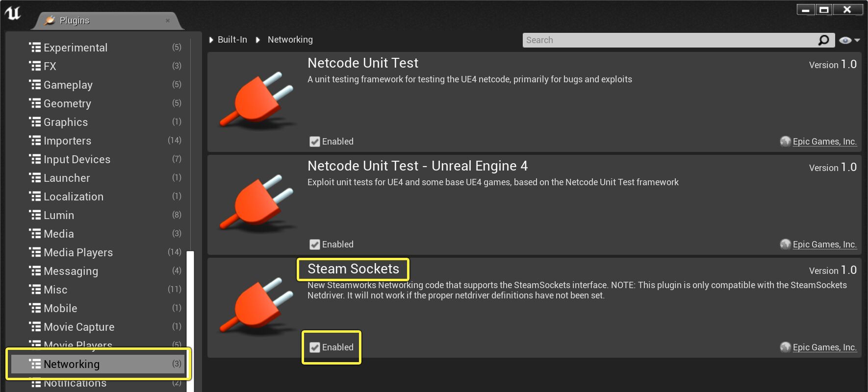Click the list icon beside the Experimental category

pos(34,47)
